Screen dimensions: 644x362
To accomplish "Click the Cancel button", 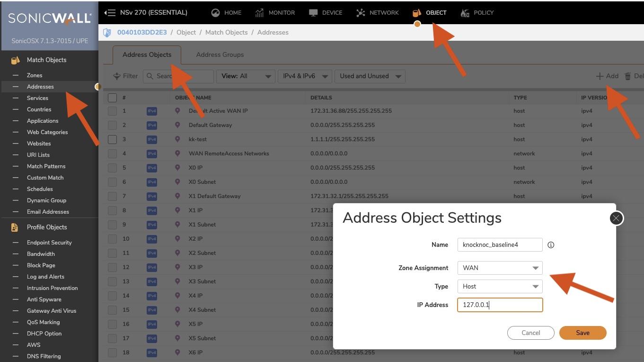I will pyautogui.click(x=530, y=333).
